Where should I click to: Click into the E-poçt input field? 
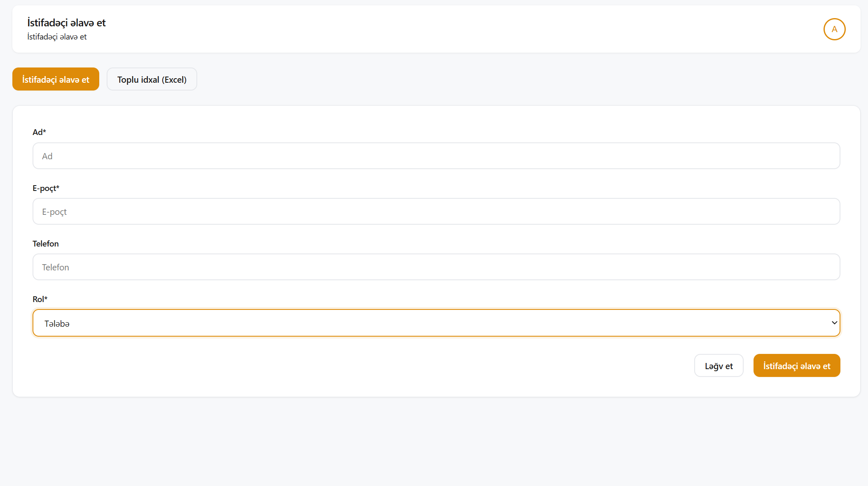pyautogui.click(x=436, y=212)
